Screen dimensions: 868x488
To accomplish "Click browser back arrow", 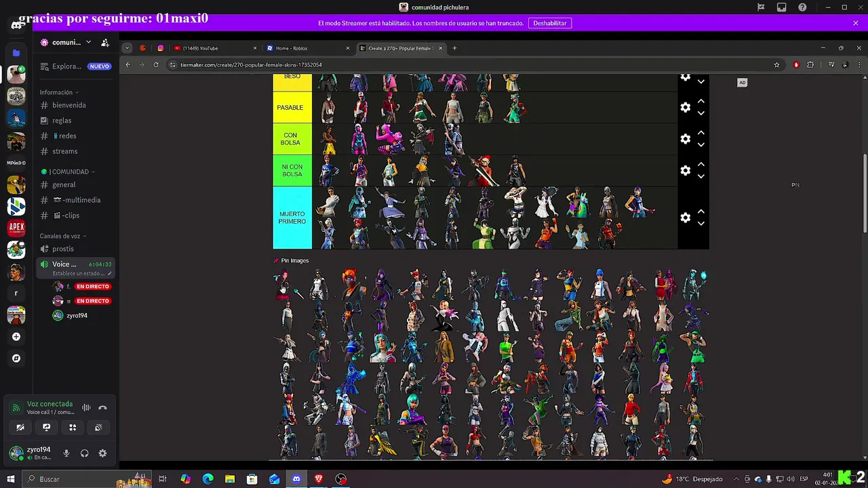I will 127,65.
